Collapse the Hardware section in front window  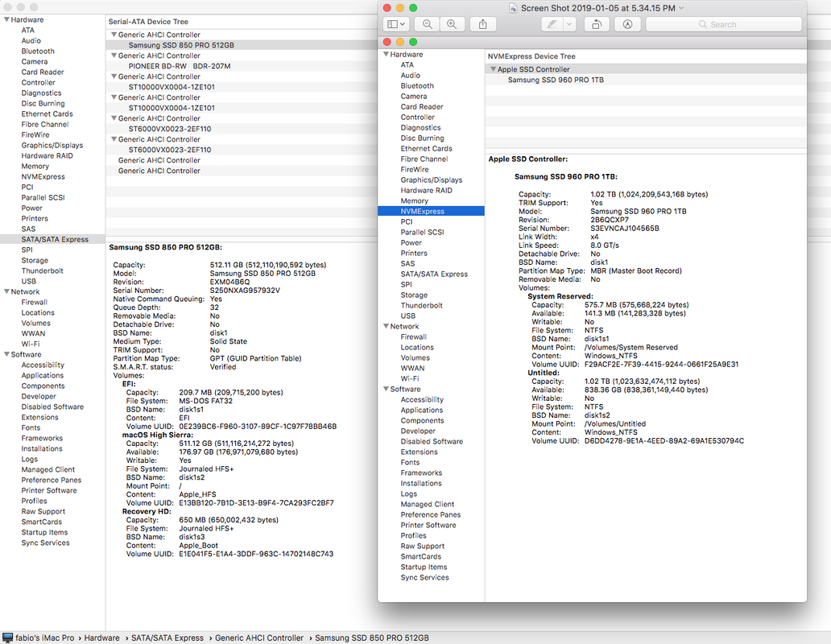click(x=387, y=54)
